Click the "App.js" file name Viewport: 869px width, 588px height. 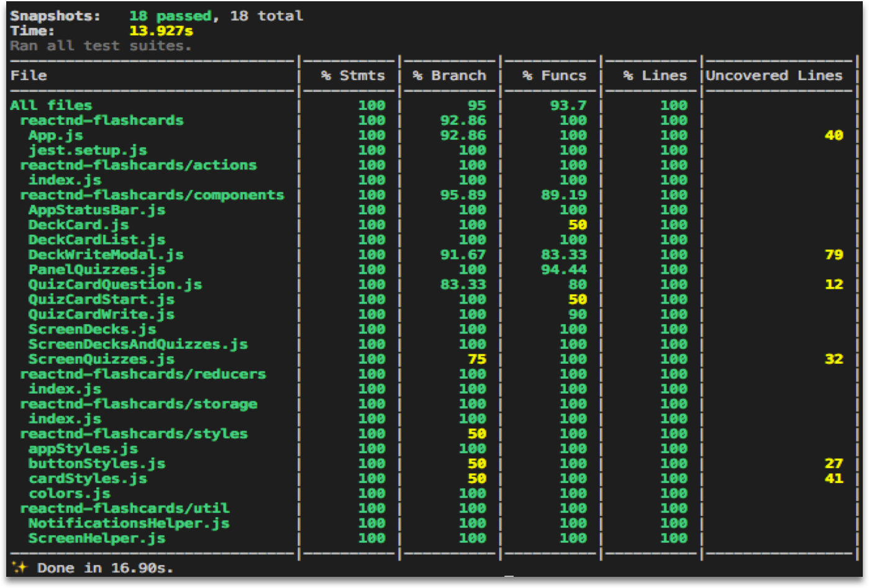pyautogui.click(x=56, y=135)
